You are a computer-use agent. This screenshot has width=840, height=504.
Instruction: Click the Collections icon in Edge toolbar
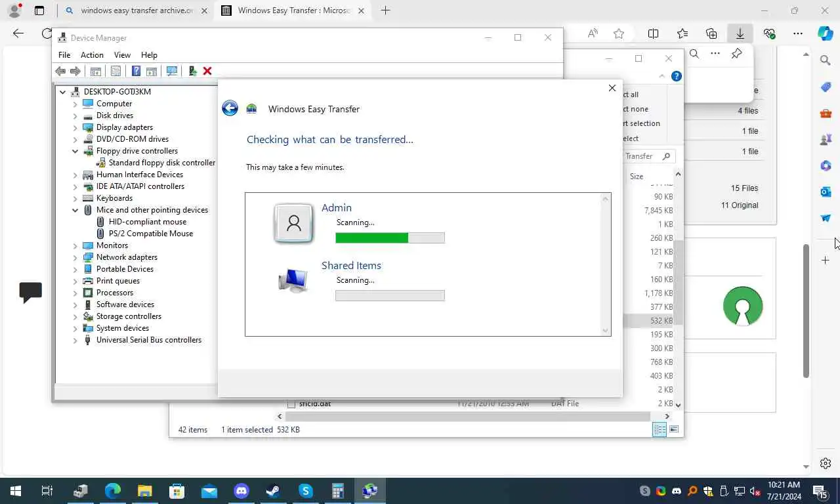coord(711,33)
